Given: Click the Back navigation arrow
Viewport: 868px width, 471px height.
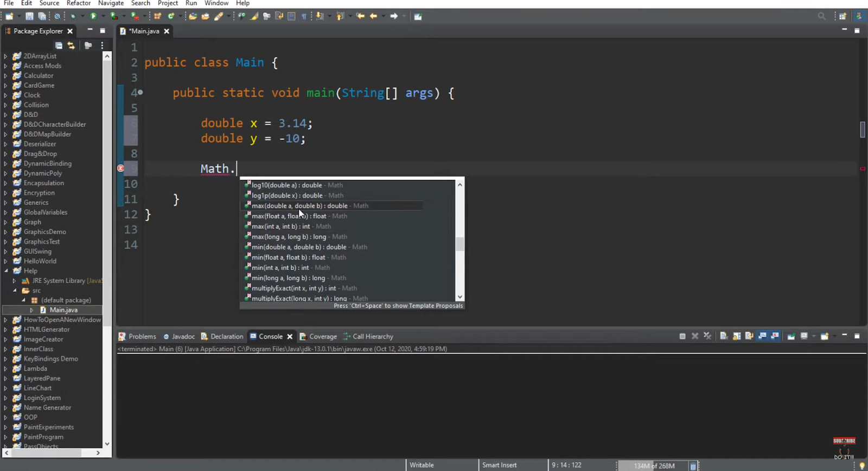Looking at the screenshot, I should (373, 16).
